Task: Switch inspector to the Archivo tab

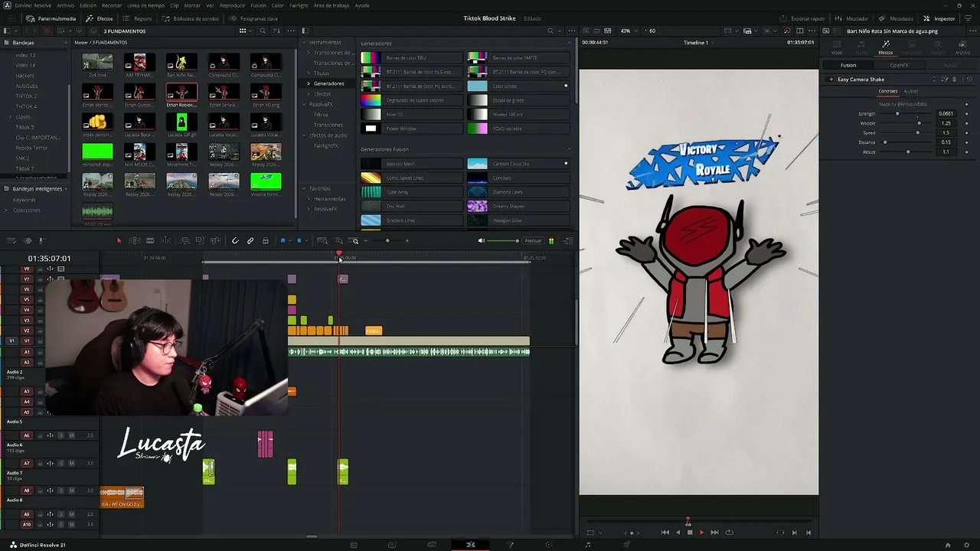Action: 962,49
